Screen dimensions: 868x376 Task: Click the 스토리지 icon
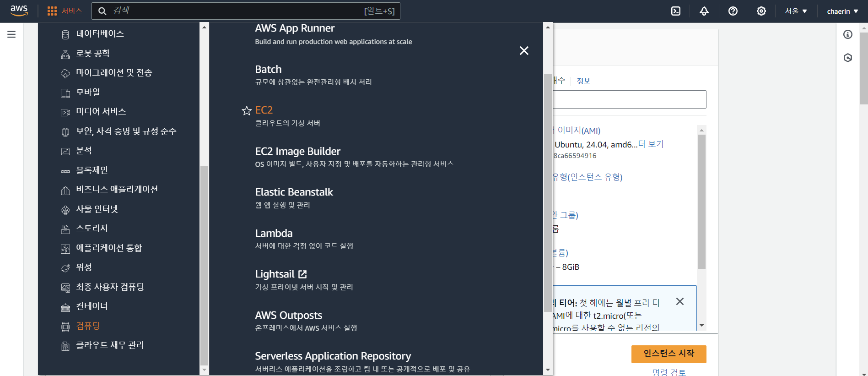tap(65, 229)
